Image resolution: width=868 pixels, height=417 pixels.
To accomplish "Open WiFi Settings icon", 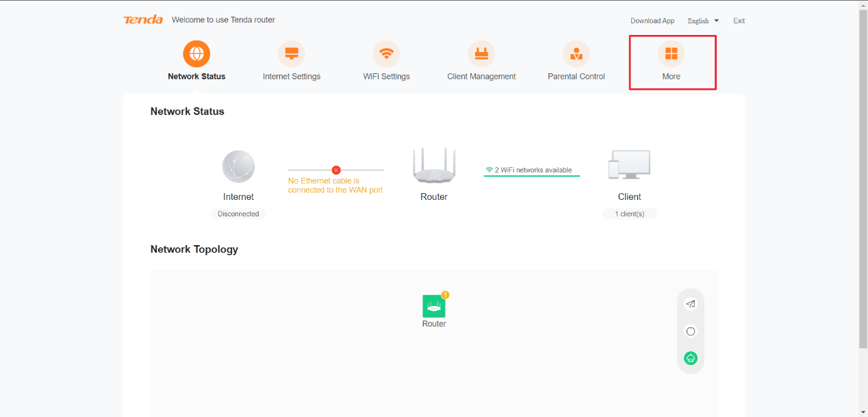I will pyautogui.click(x=387, y=54).
